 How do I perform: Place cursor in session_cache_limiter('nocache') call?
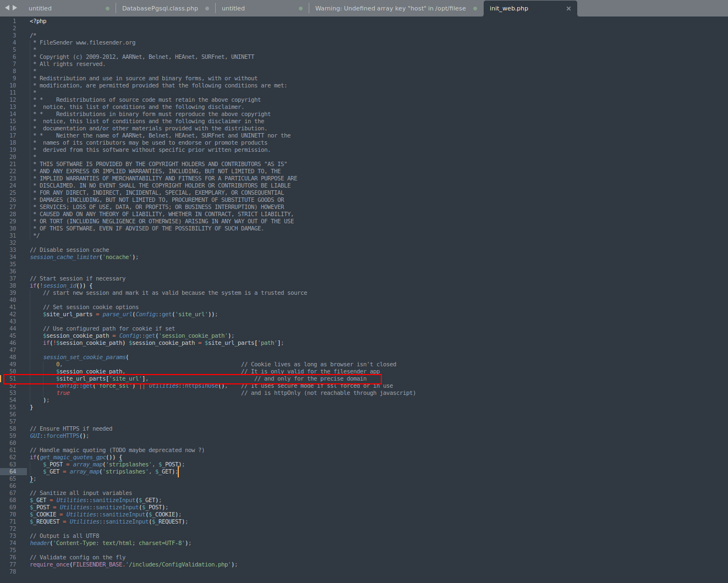coord(83,256)
